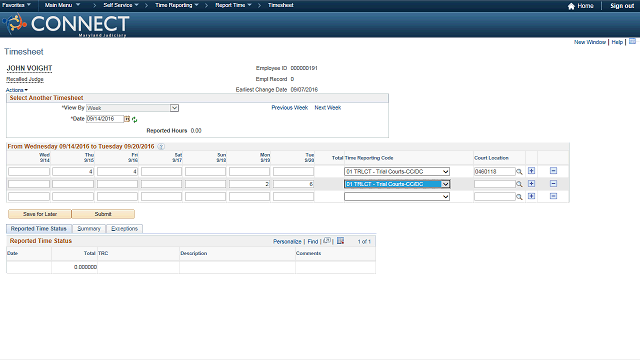The width and height of the screenshot is (640, 360).
Task: Add a row after the second timesheet row
Action: (x=531, y=184)
